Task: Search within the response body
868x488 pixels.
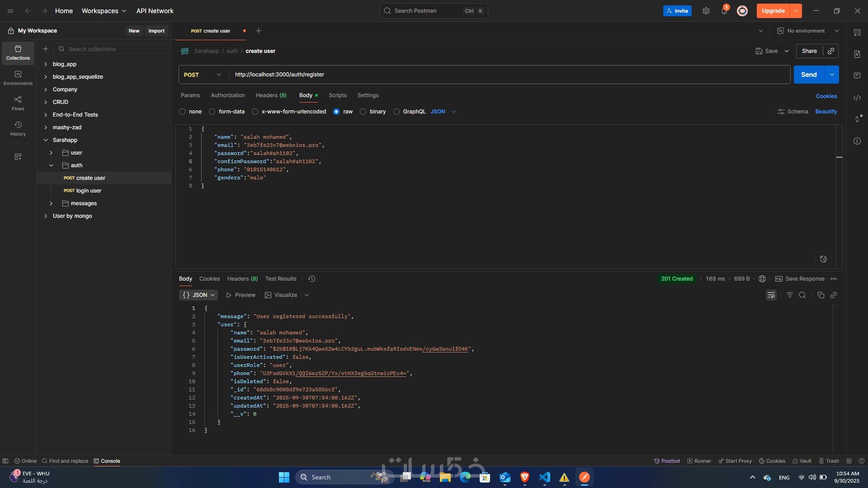Action: coord(802,295)
